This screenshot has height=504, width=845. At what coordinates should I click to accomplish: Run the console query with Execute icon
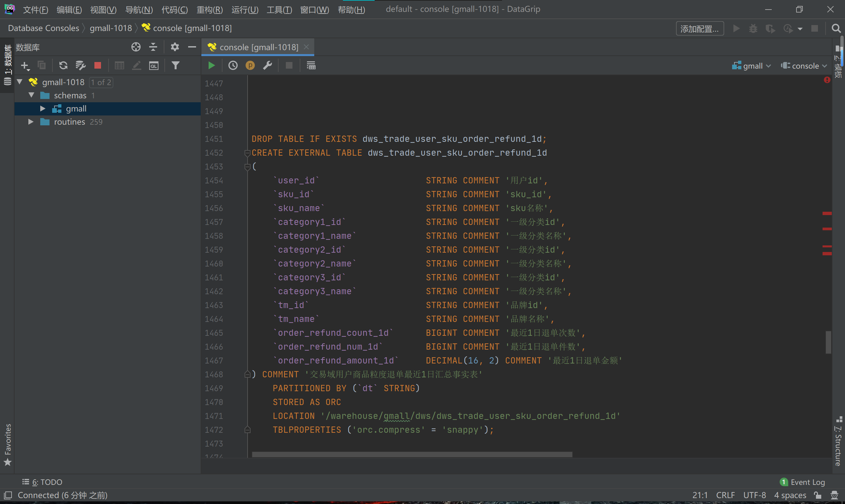211,65
